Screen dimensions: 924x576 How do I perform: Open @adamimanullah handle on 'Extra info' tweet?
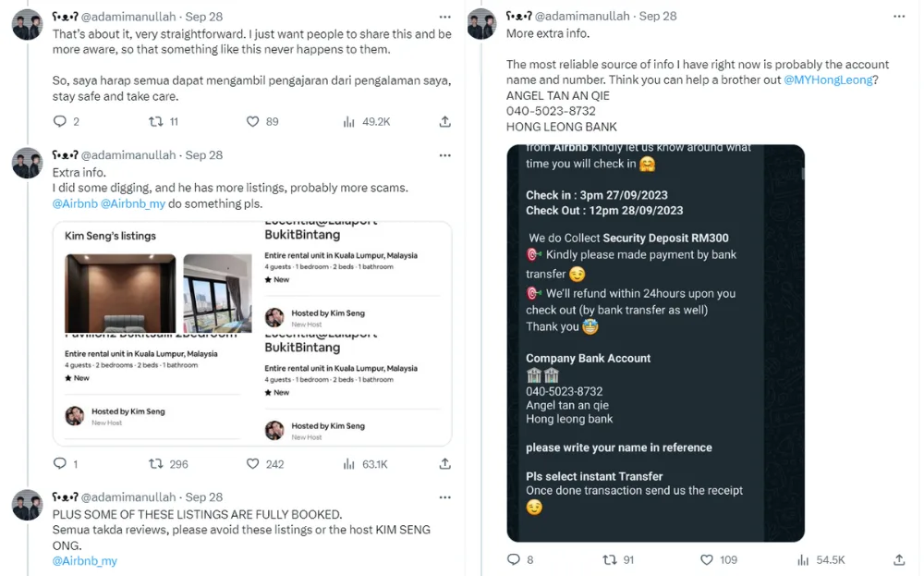click(x=130, y=155)
